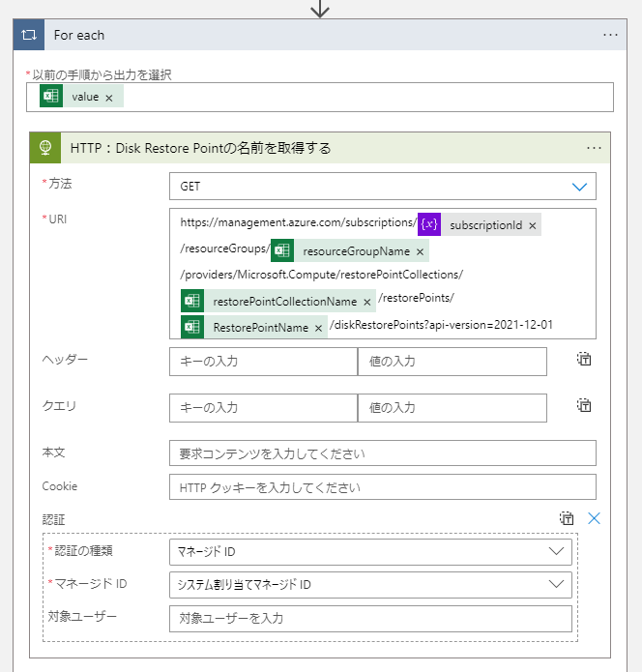The image size is (642, 672).
Task: Remove the subscriptionId token
Action: coord(533,226)
